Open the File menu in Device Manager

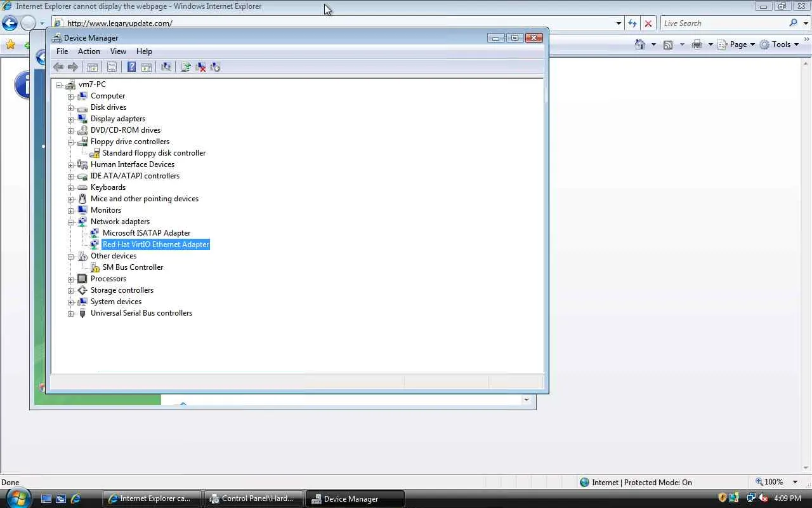[62, 51]
